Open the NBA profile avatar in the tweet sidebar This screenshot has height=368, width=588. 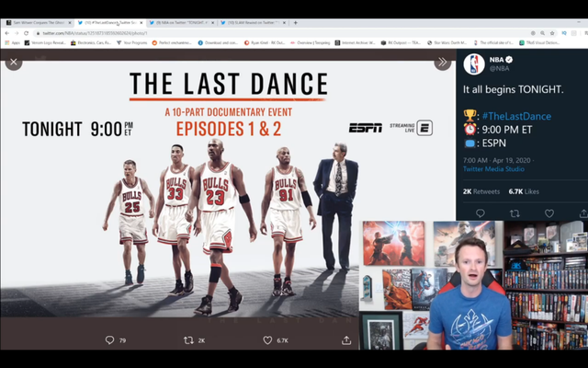click(x=474, y=64)
